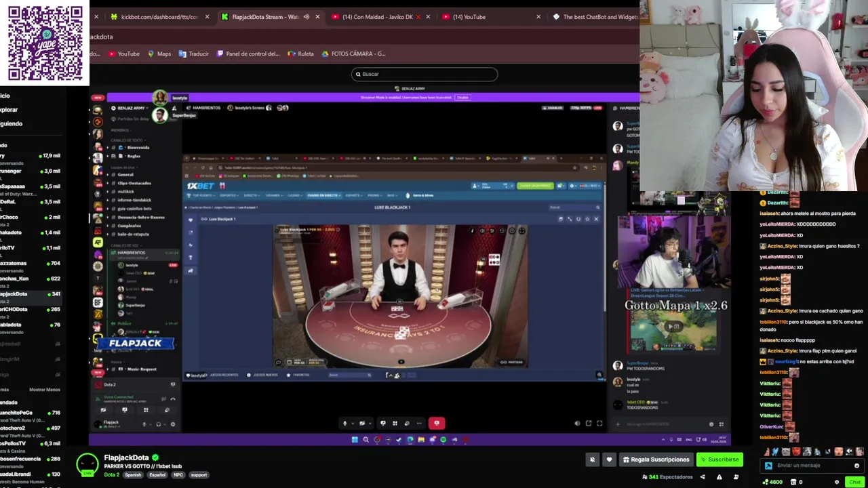
Task: Toggle Discord user panel microphone mute
Action: coord(144,424)
